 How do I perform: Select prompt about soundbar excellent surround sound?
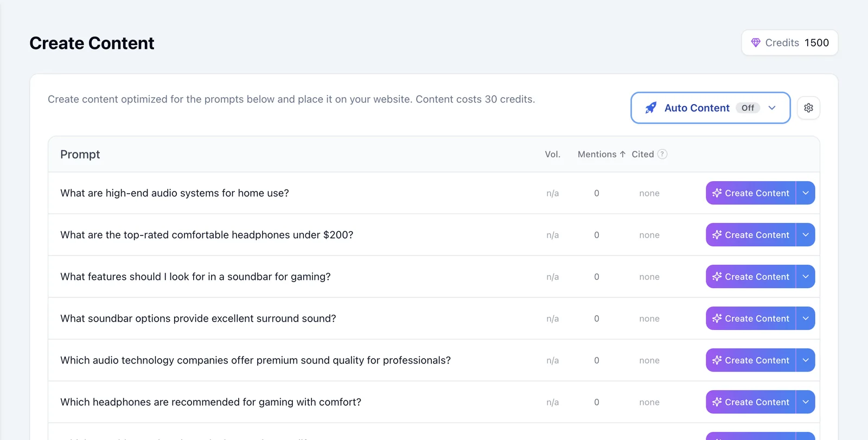[198, 318]
